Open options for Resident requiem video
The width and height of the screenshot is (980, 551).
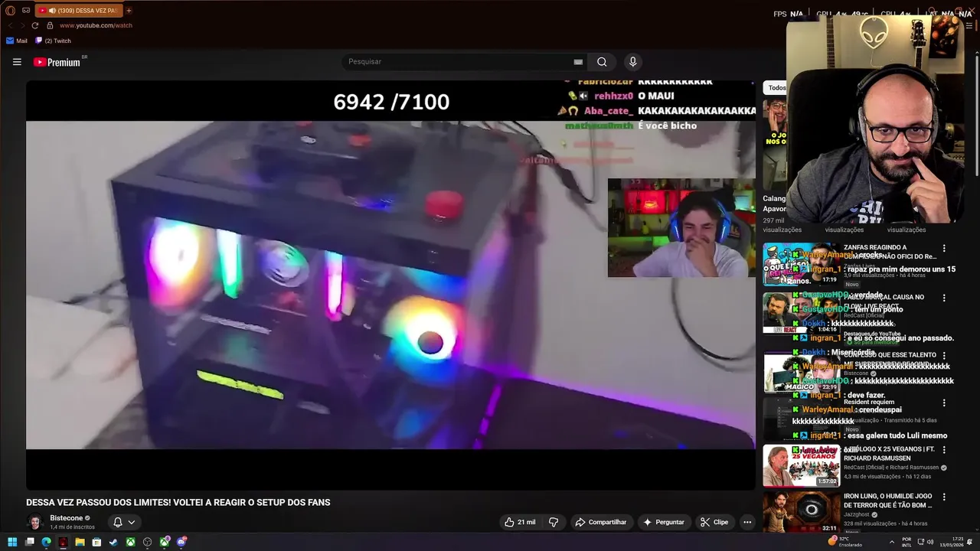pos(944,403)
